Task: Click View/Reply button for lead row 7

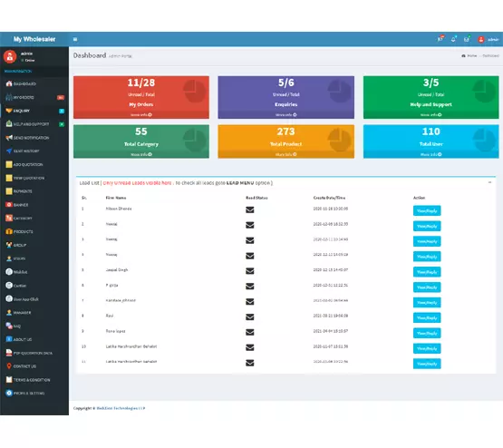Action: coord(427,303)
